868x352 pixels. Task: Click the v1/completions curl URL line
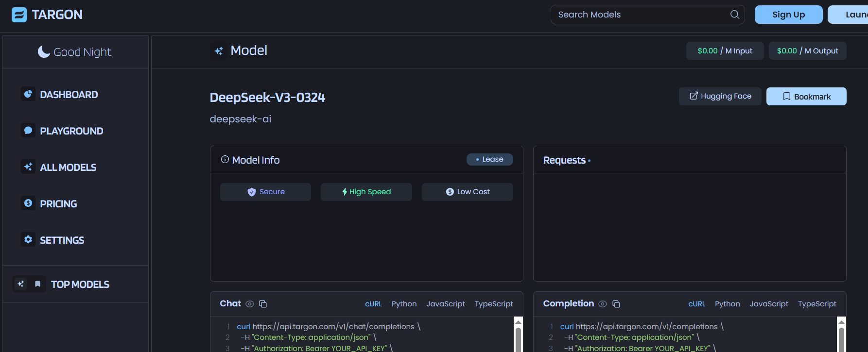coord(642,327)
